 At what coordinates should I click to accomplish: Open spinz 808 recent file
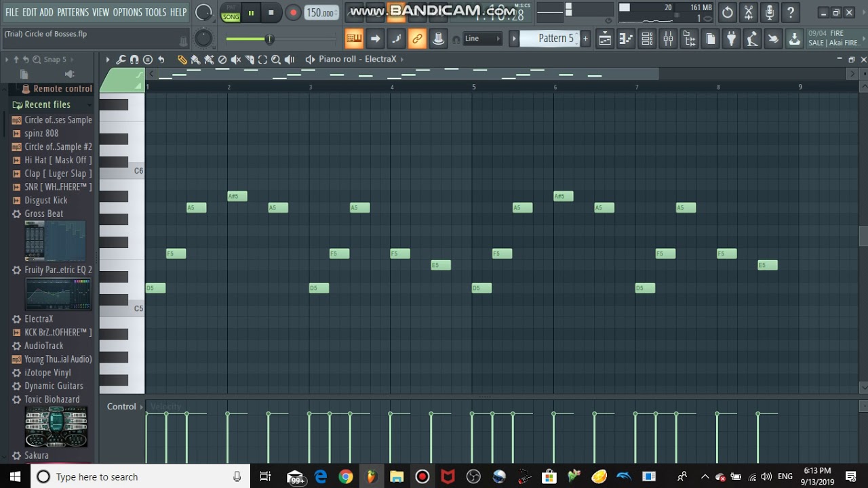(x=41, y=134)
